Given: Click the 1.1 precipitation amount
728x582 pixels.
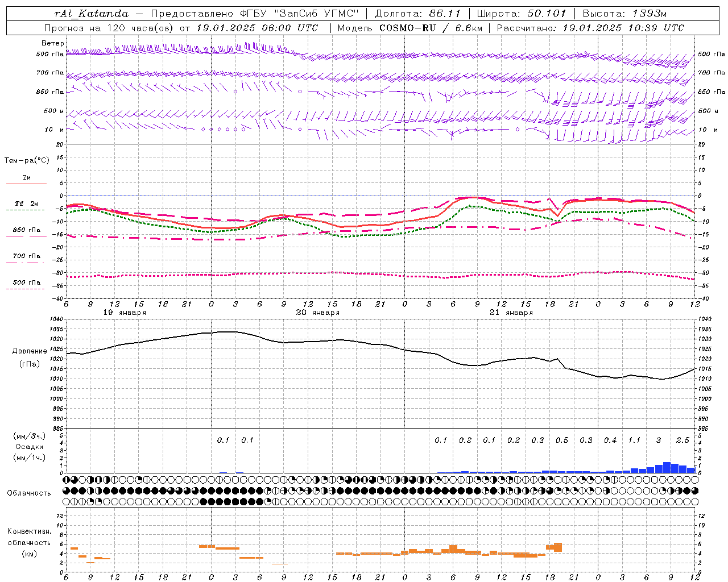Looking at the screenshot, I should pyautogui.click(x=634, y=440).
